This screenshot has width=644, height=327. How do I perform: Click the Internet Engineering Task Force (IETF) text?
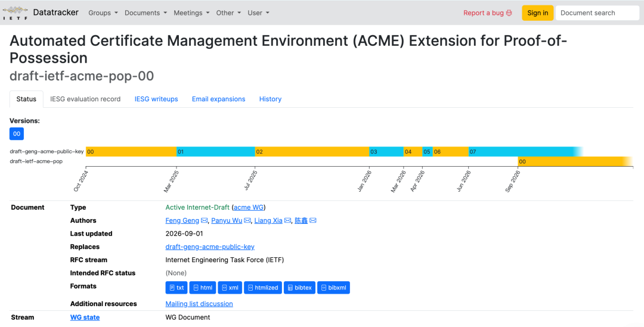coord(225,260)
